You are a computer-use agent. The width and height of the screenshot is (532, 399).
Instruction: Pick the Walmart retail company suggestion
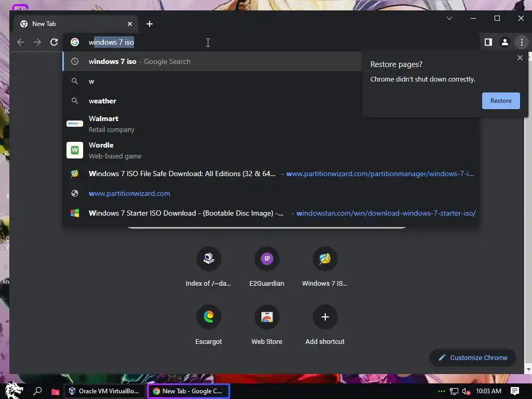click(x=271, y=124)
